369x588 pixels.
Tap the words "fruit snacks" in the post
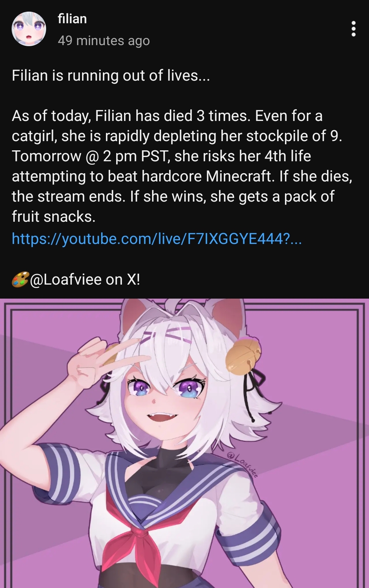54,217
